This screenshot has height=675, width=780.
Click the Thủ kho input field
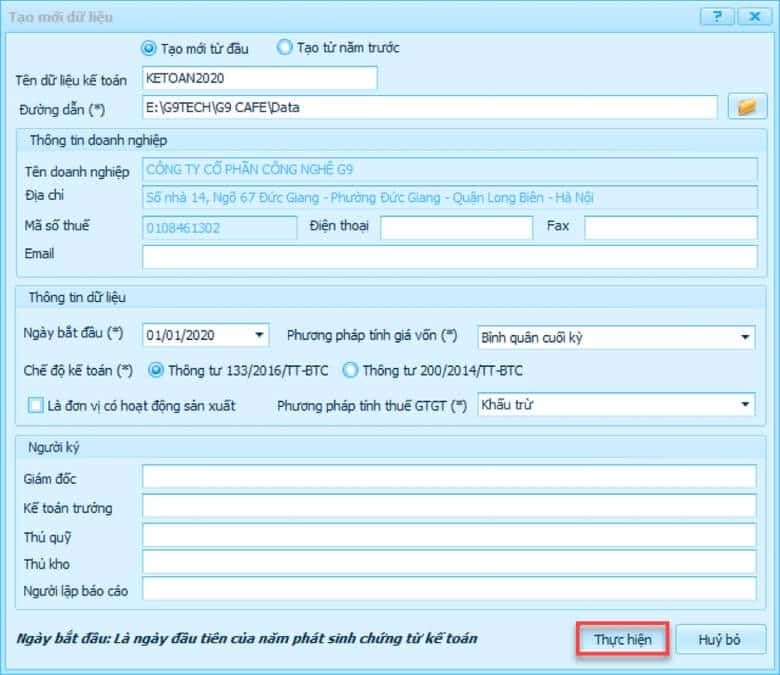point(450,562)
